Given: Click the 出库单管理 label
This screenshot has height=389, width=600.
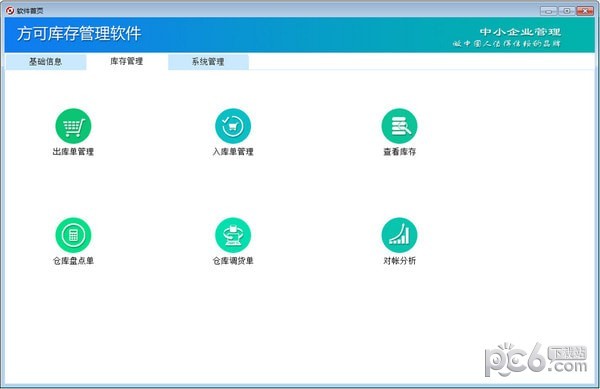Looking at the screenshot, I should [x=73, y=152].
